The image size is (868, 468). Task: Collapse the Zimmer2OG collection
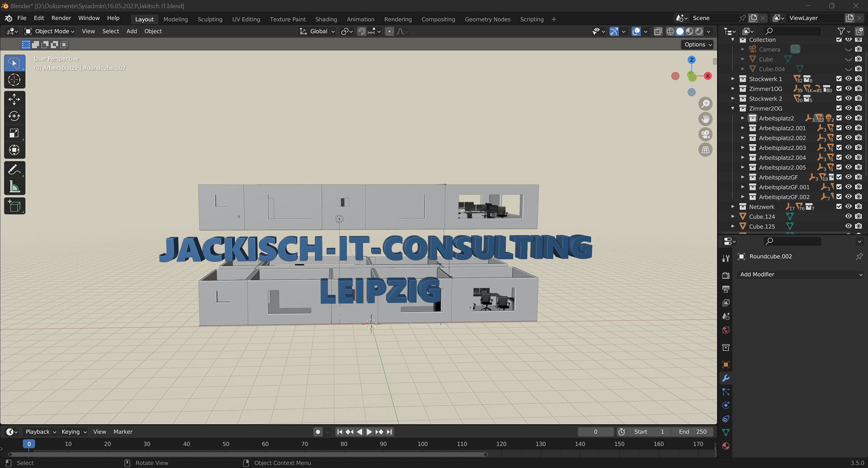point(733,109)
